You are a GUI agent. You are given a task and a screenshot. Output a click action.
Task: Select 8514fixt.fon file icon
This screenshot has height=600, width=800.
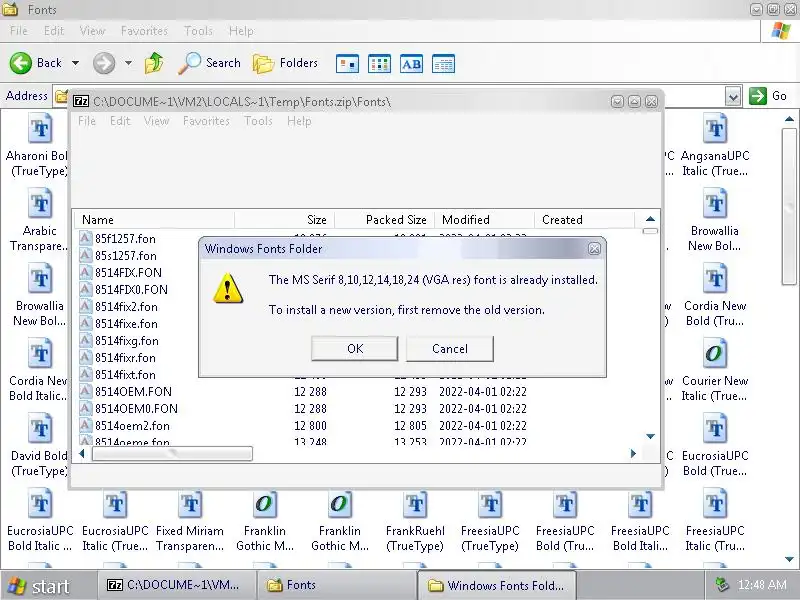pos(85,374)
